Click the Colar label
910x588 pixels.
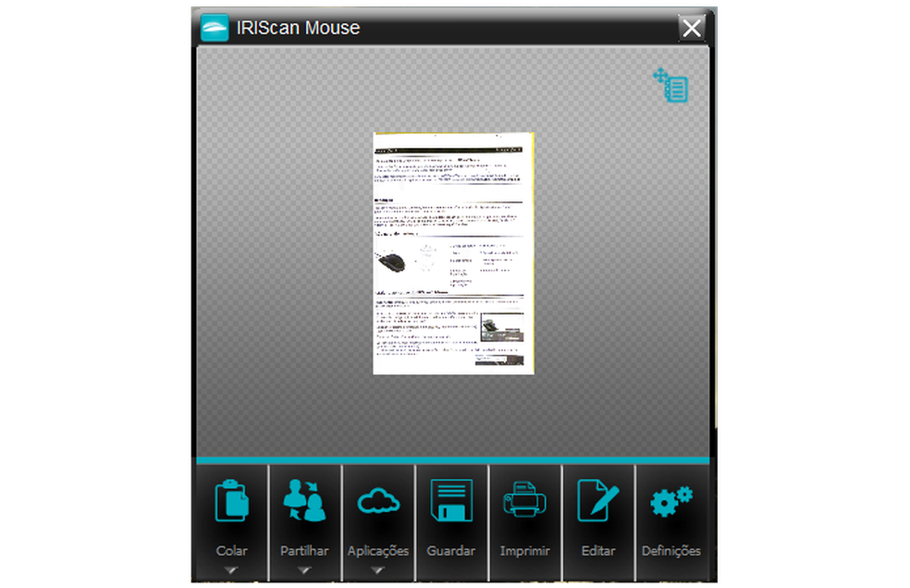coord(231,551)
